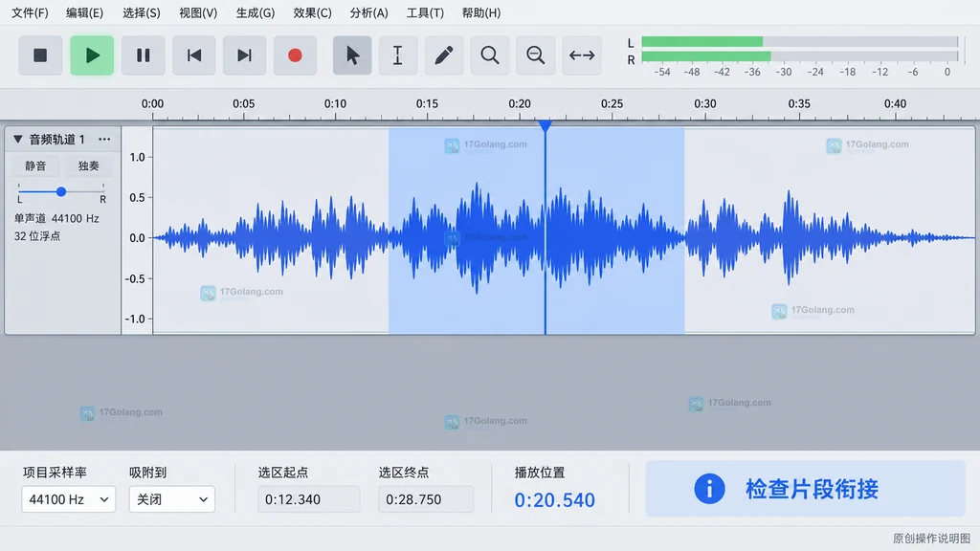Click the blue info icon in banner
The height and width of the screenshot is (551, 980).
tap(709, 489)
